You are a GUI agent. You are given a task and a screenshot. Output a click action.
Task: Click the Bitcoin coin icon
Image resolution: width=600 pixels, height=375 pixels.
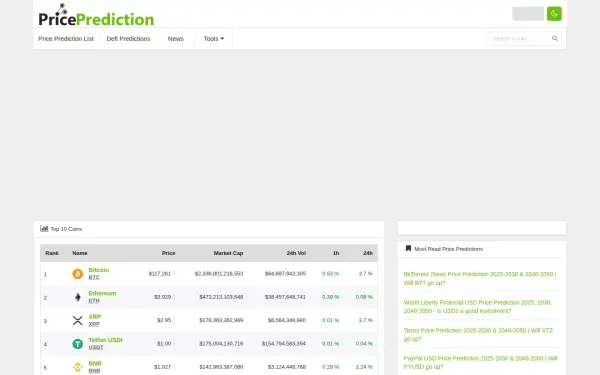pos(78,274)
